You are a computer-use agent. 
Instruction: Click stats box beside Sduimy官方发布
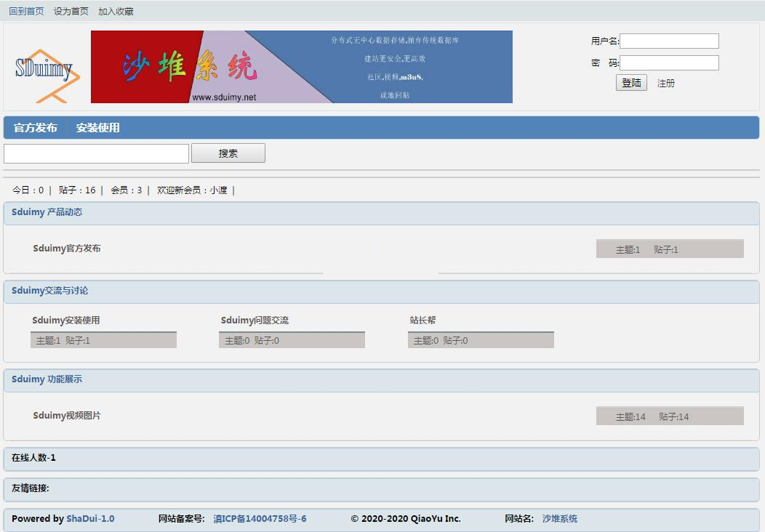click(670, 249)
